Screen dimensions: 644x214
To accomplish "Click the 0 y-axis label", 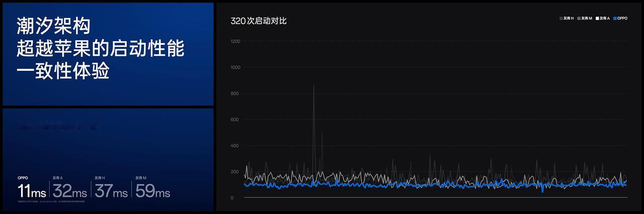I will click(x=232, y=198).
